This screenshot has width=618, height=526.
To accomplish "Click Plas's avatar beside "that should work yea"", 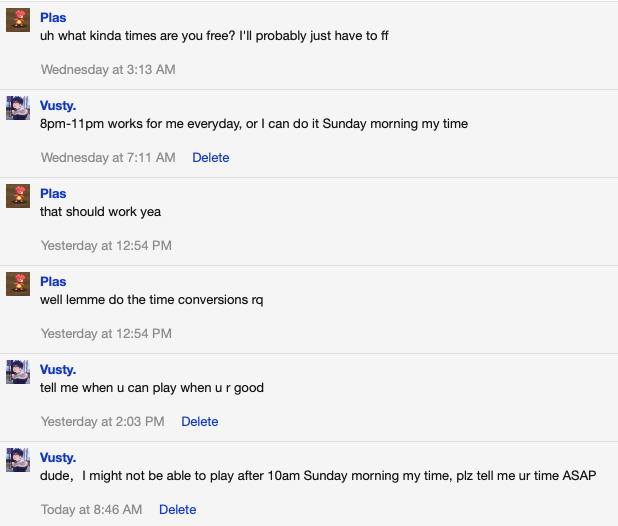I will 18,196.
